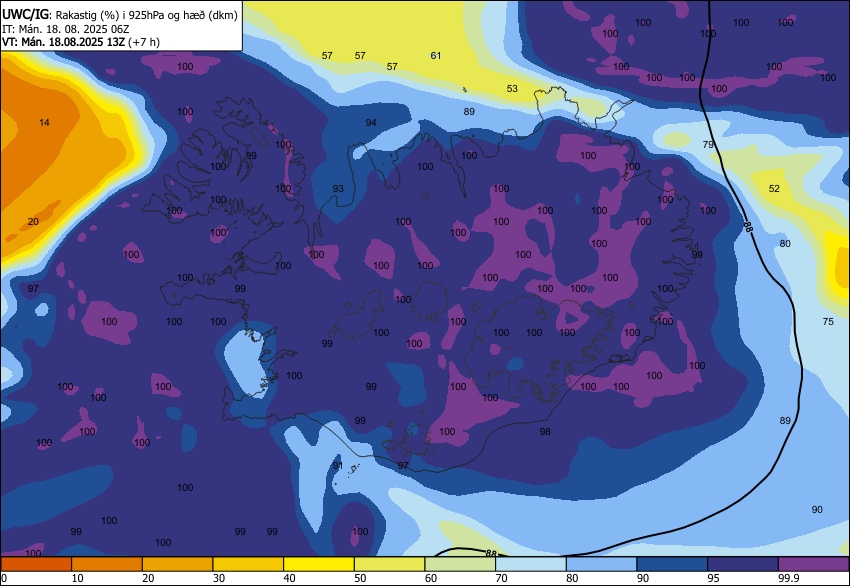This screenshot has height=586, width=850.
Task: Click the humidity value 93 on the map
Action: (x=338, y=189)
